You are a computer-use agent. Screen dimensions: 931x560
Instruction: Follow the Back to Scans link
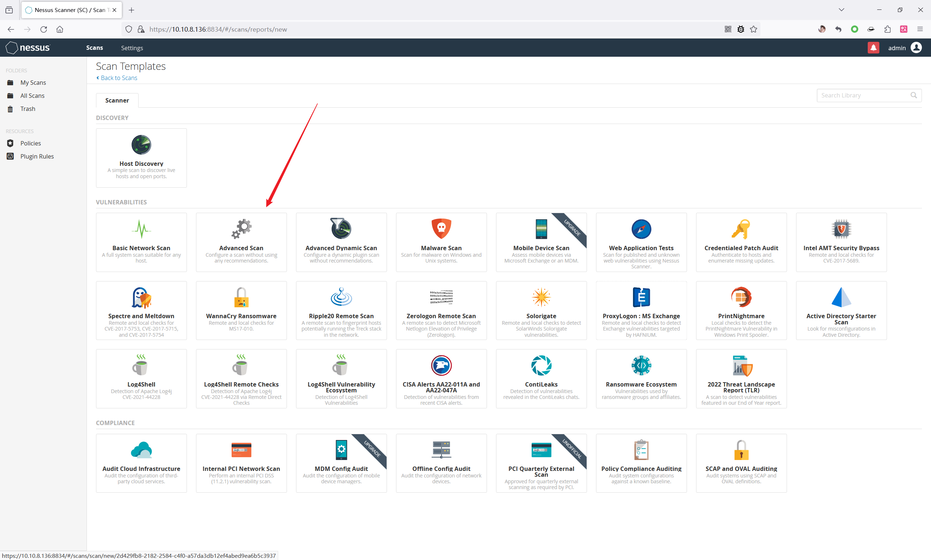coord(117,78)
